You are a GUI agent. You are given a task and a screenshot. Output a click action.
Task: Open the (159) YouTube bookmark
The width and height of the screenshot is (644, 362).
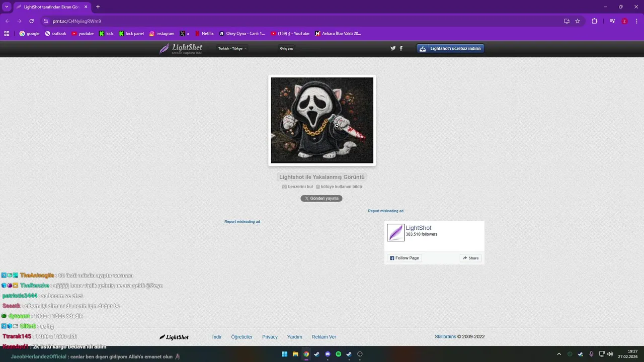coord(290,34)
